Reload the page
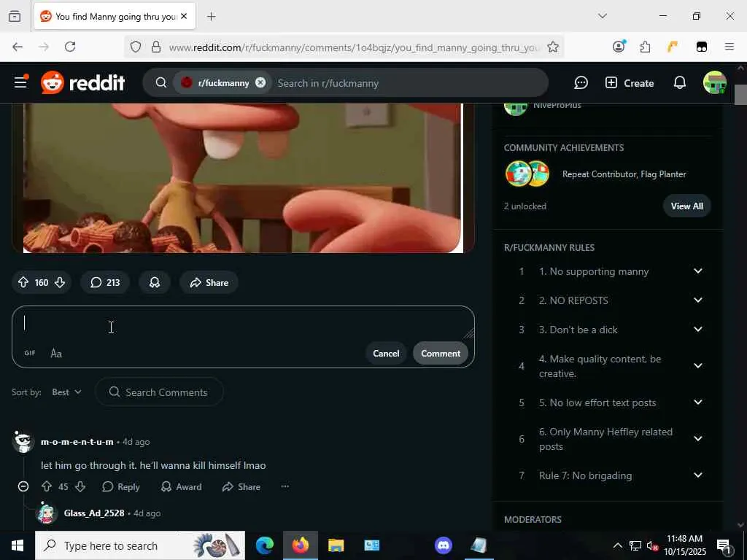747x560 pixels. (70, 47)
